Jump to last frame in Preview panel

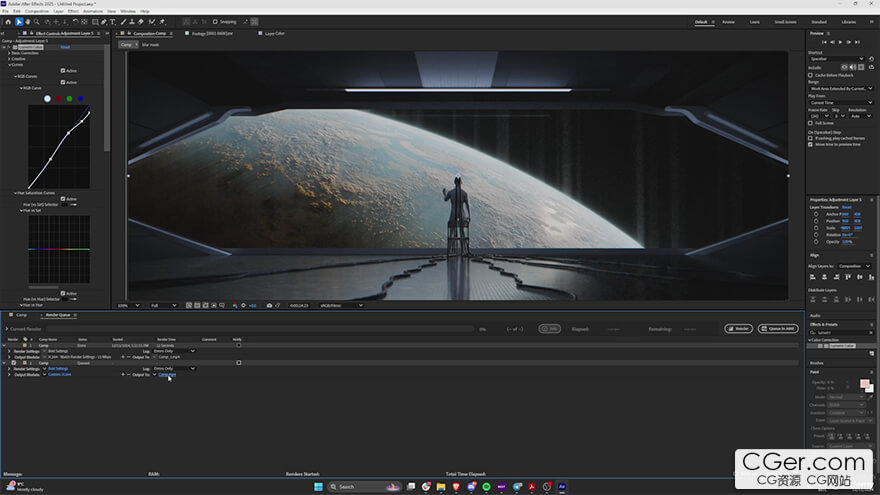click(857, 42)
